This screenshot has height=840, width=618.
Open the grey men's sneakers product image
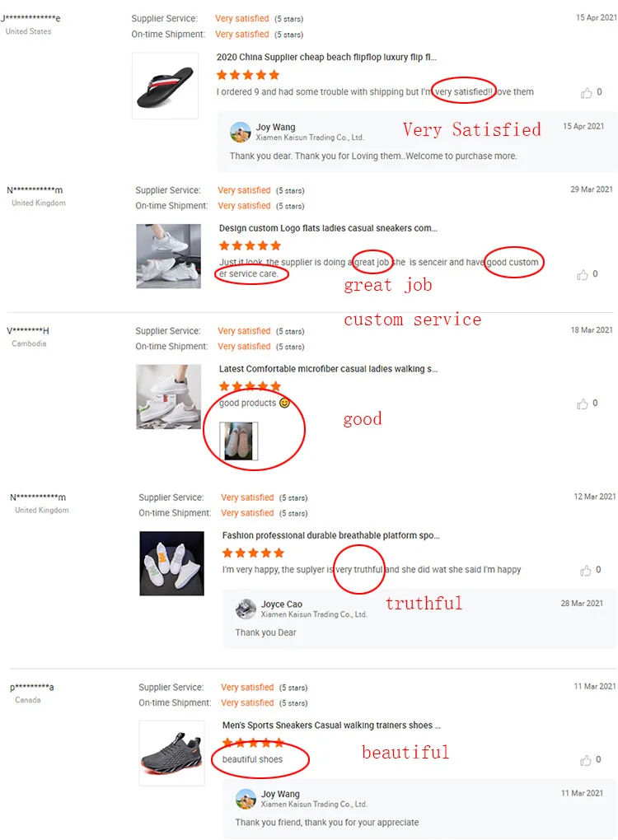coord(171,754)
